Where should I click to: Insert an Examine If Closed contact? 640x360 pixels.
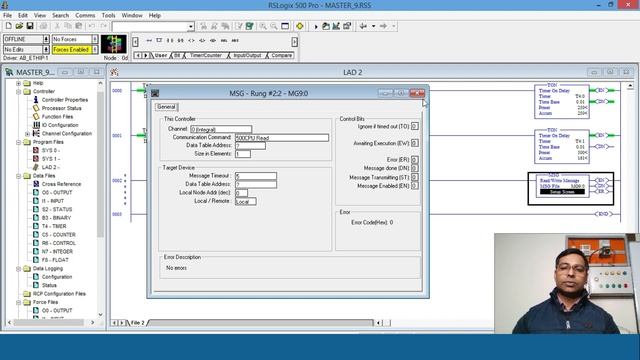170,40
